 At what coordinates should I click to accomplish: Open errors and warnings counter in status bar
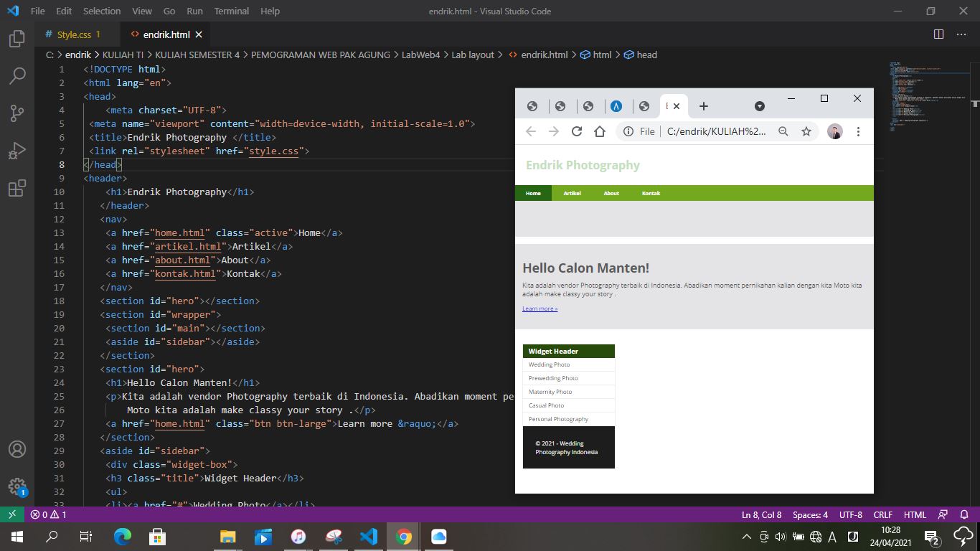point(48,514)
